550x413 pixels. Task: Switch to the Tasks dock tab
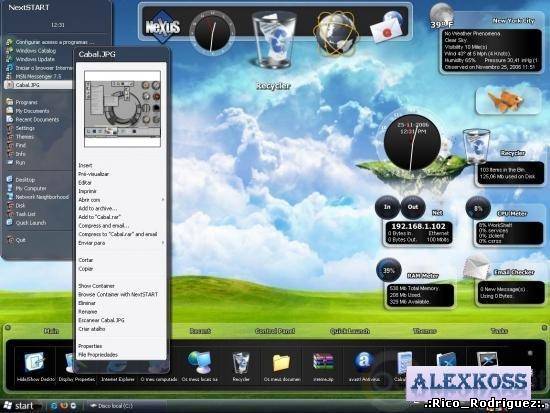tap(499, 331)
